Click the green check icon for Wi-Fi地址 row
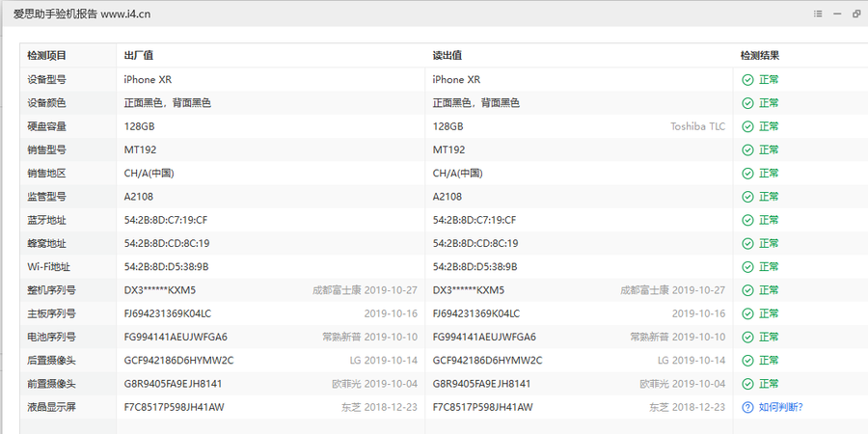Viewport: 868px width, 434px height. click(747, 267)
